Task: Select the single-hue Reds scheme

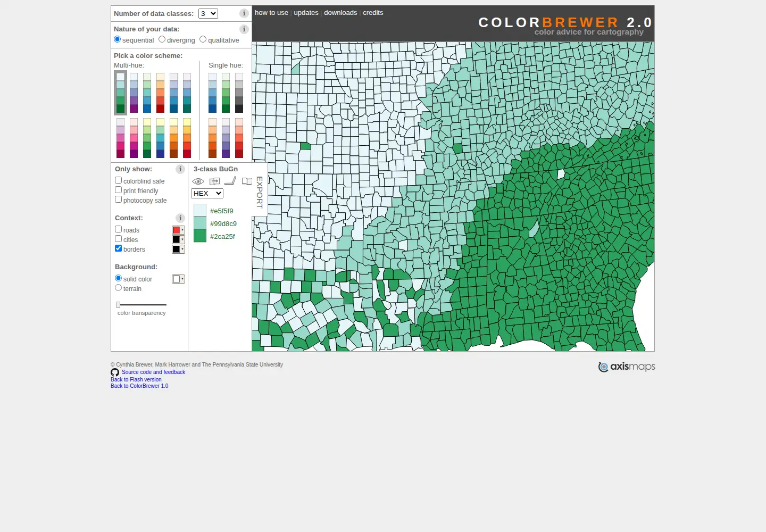Action: (239, 138)
